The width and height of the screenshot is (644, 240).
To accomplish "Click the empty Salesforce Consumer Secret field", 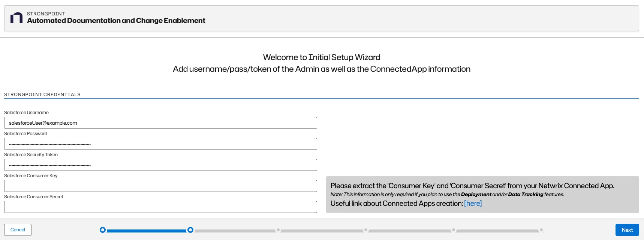I will [160, 207].
